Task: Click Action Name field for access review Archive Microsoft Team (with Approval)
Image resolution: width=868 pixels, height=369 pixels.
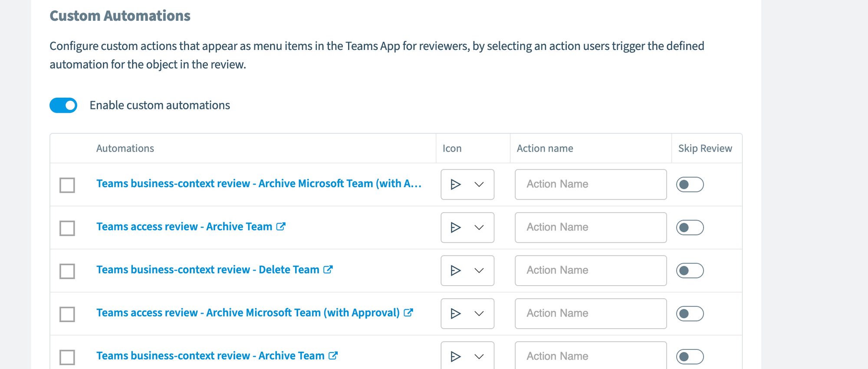Action: [591, 313]
